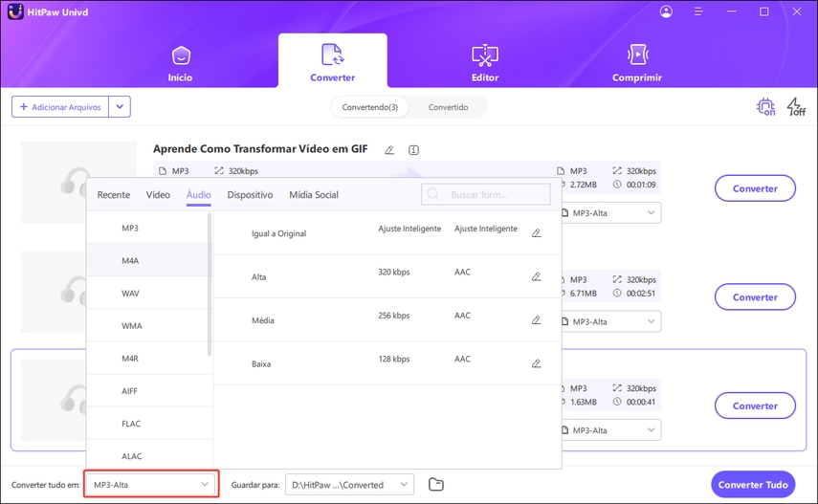The height and width of the screenshot is (504, 818).
Task: Click the user account profile icon
Action: pyautogui.click(x=666, y=11)
